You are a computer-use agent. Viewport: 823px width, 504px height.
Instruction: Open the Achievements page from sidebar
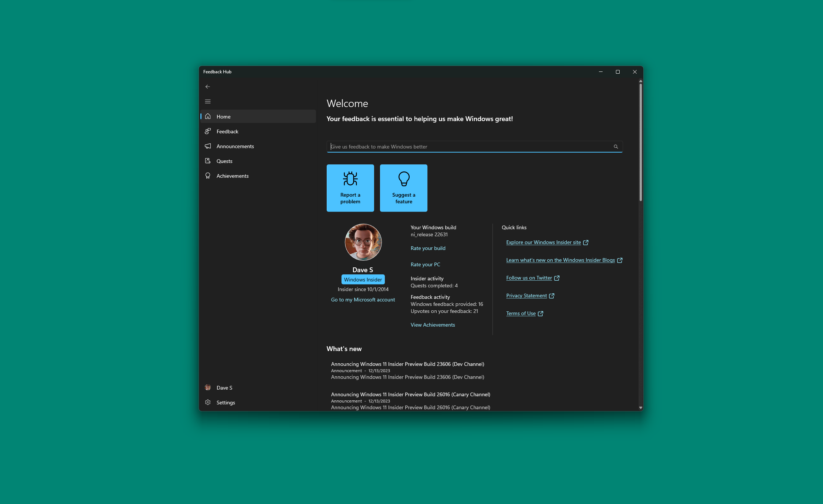pos(232,176)
